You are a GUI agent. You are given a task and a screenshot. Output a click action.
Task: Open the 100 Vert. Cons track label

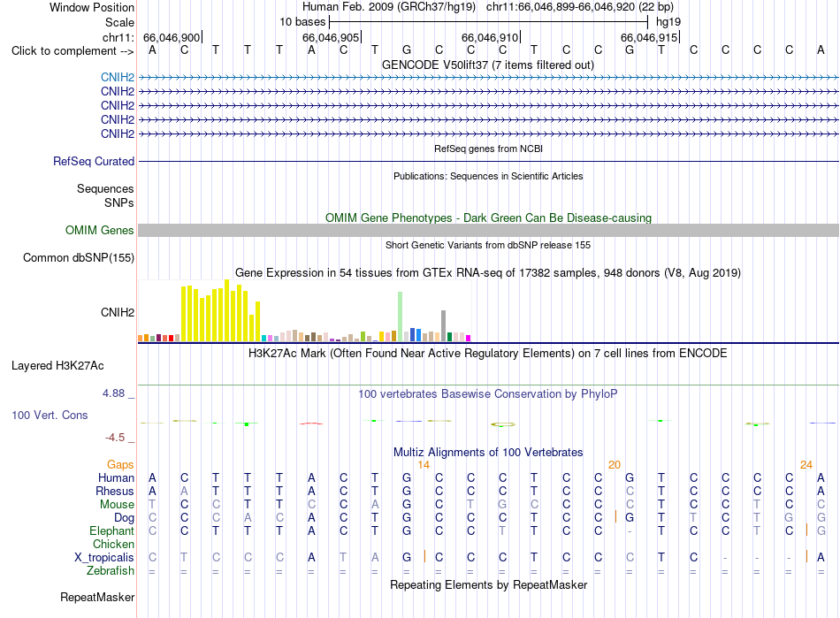tap(50, 415)
